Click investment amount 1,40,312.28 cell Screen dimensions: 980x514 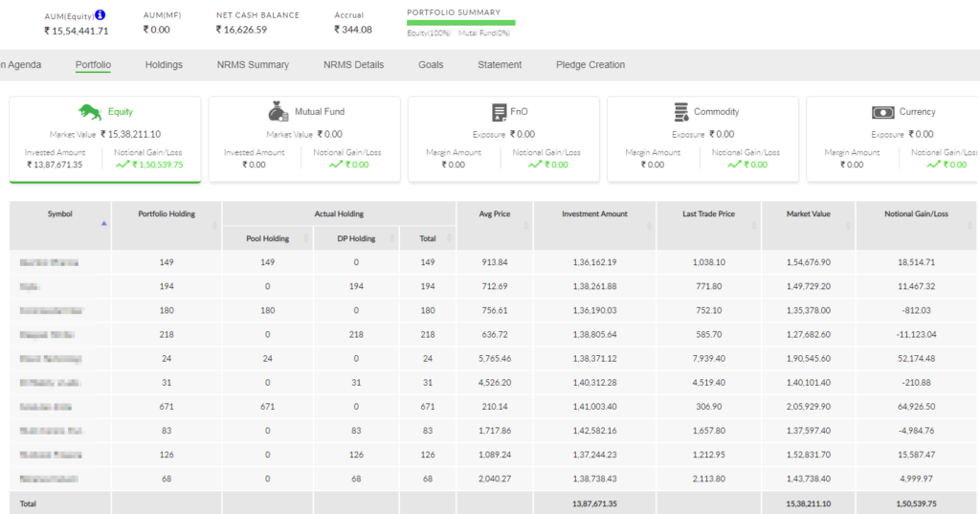[x=594, y=382]
